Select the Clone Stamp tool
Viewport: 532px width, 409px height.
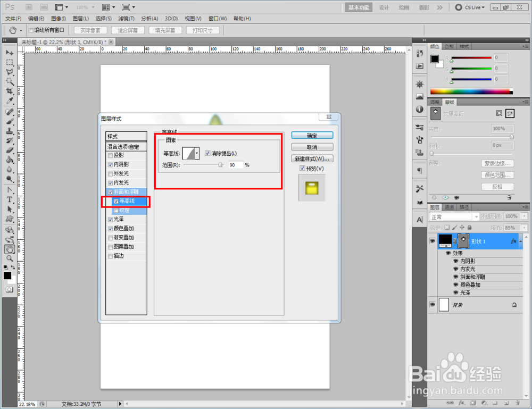(10, 131)
